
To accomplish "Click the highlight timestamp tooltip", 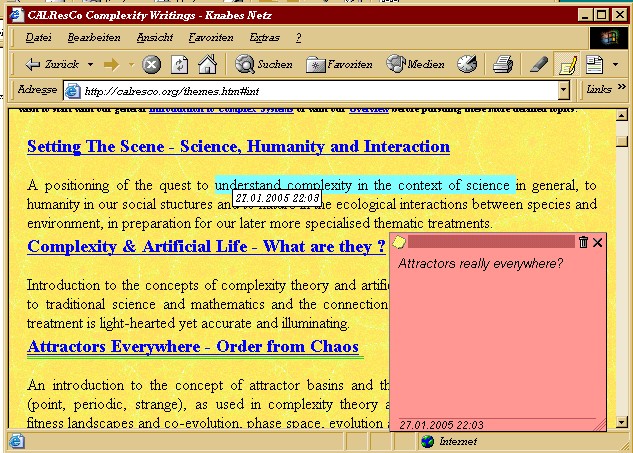I will (x=277, y=198).
